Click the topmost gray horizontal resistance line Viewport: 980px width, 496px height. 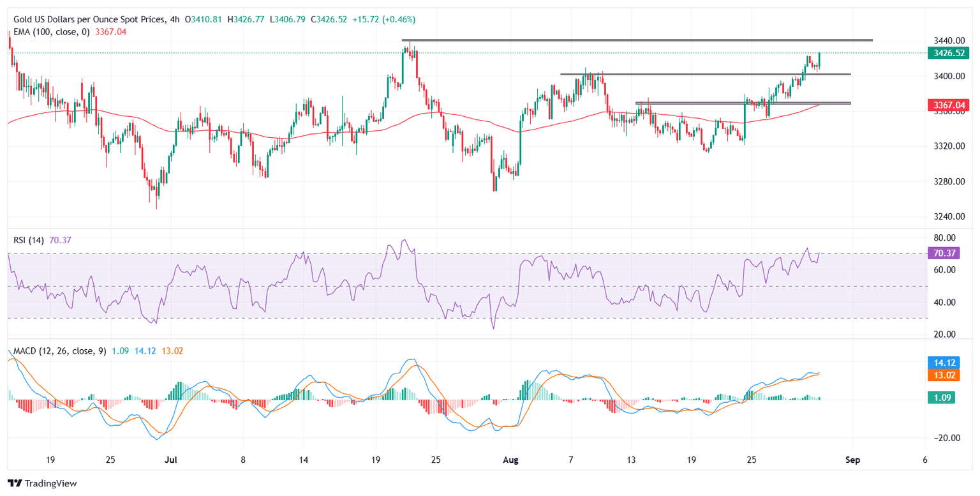638,40
